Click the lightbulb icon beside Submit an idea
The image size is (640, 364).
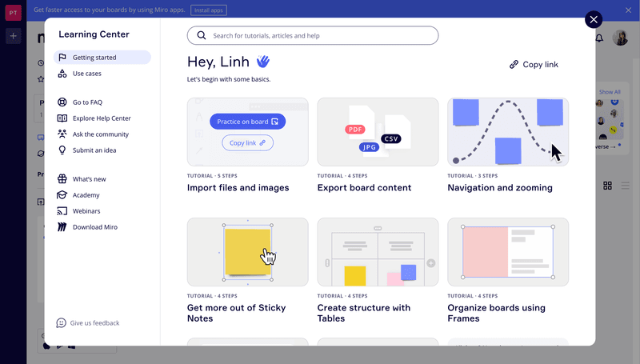[62, 150]
